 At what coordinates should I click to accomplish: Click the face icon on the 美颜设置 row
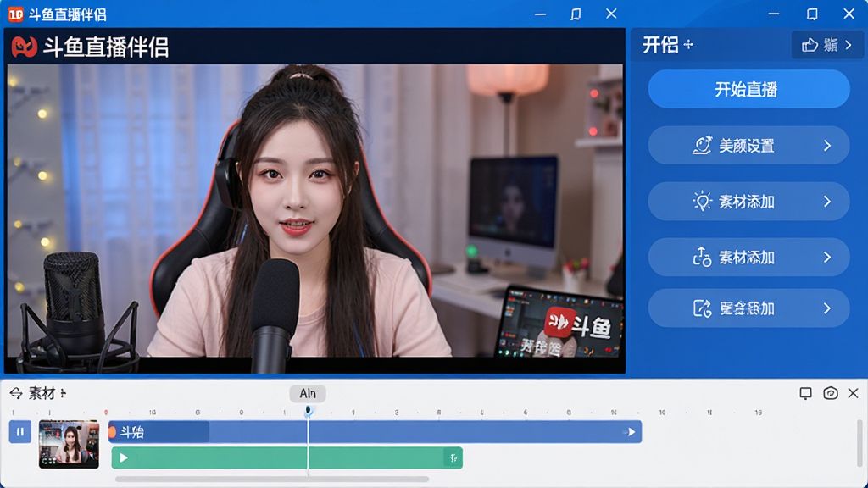[703, 146]
